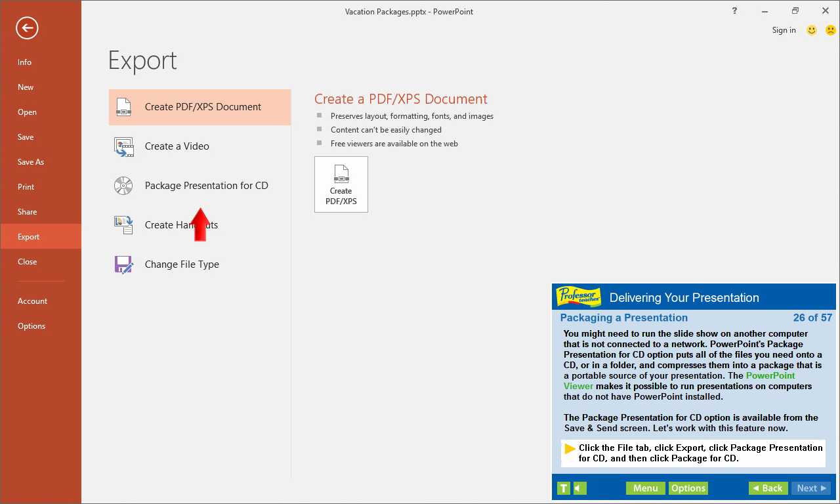The height and width of the screenshot is (504, 840).
Task: Go back a step in the tutorial
Action: 767,488
